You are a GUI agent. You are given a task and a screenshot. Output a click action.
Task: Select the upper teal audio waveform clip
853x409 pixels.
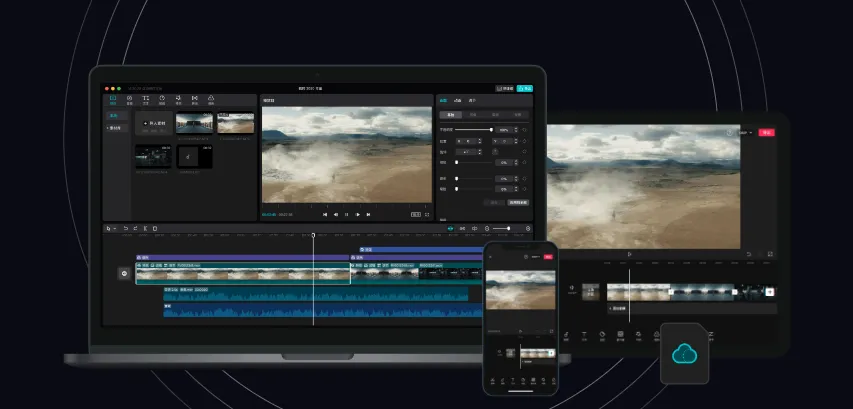(x=316, y=294)
